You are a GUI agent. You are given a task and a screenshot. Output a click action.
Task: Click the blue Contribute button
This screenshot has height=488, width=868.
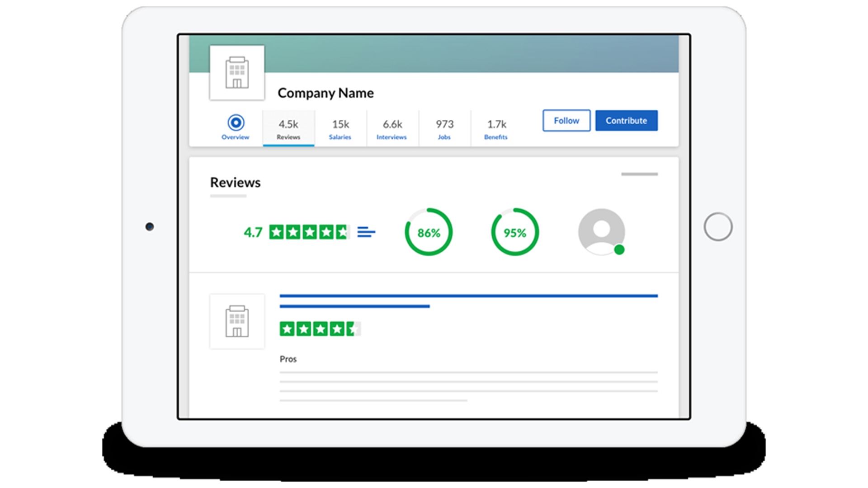626,121
